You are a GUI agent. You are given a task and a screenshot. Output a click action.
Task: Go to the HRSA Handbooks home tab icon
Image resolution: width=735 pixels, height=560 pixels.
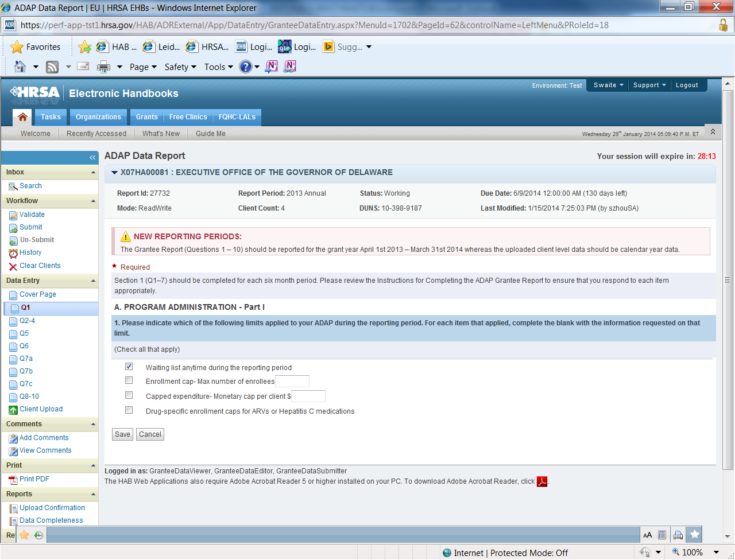22,117
